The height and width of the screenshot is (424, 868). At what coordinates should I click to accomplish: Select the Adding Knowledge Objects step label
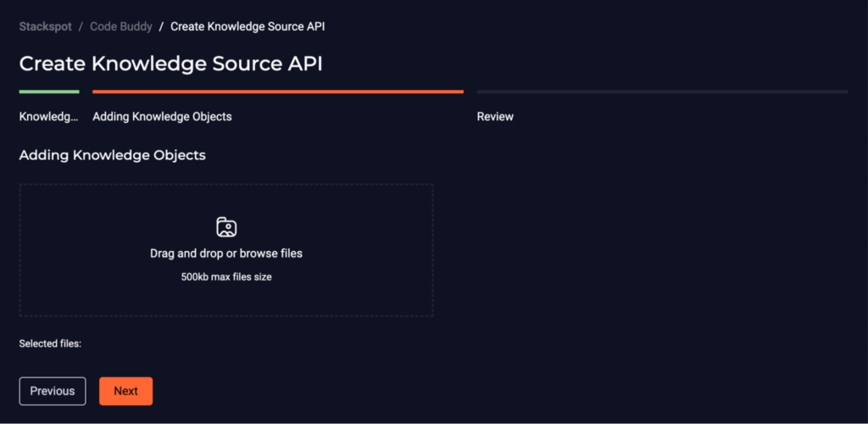coord(162,117)
